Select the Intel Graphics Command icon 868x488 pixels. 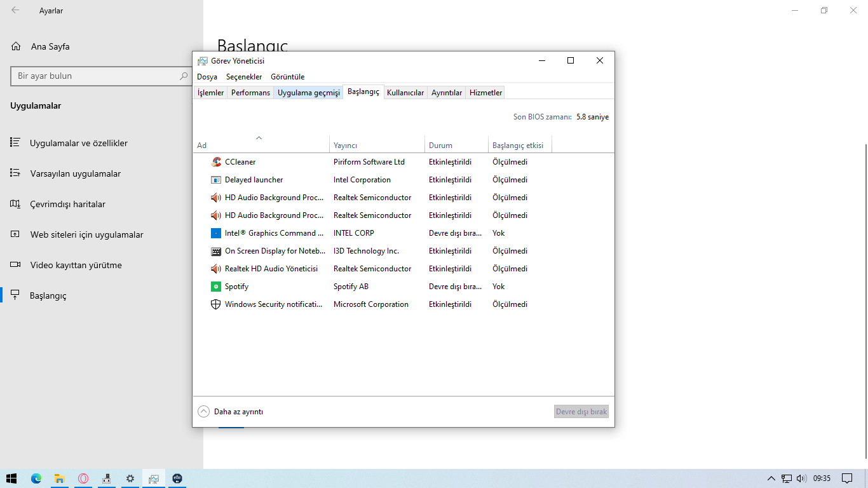coord(216,233)
